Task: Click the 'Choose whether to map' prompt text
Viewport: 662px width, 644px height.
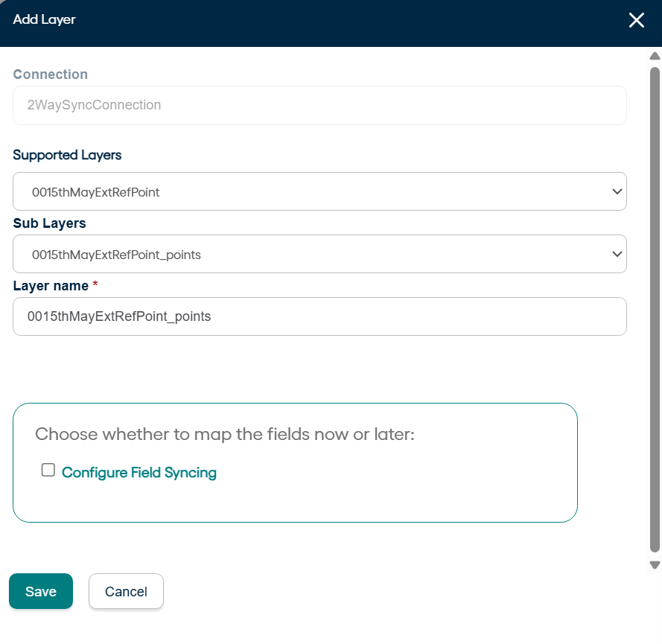Action: point(224,434)
